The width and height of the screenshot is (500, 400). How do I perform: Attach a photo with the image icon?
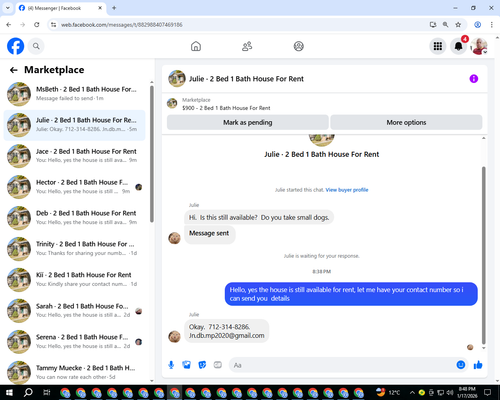pos(186,365)
